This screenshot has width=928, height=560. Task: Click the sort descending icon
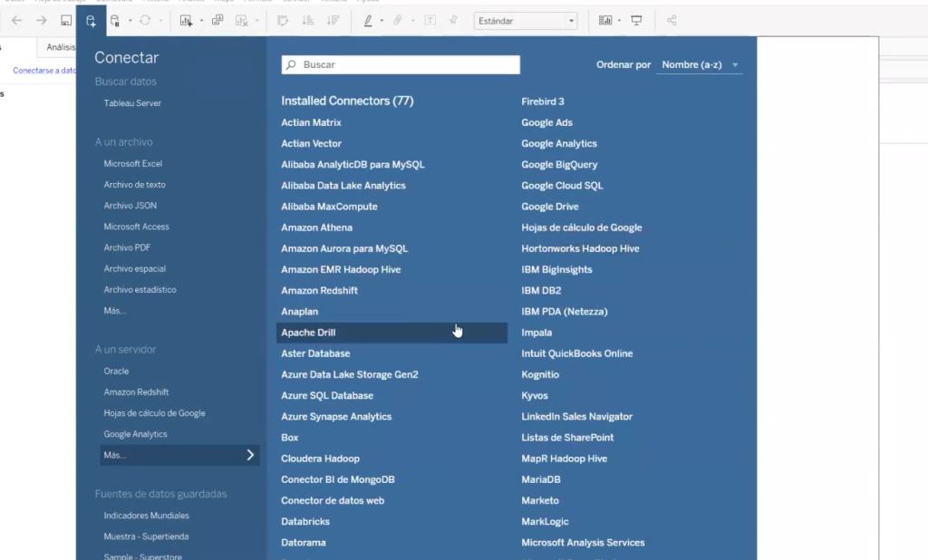pos(333,21)
